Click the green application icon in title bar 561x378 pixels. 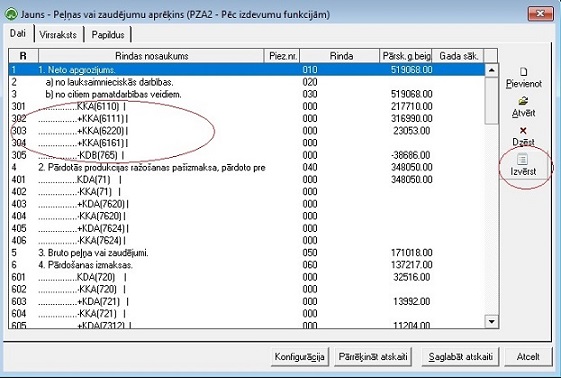pos(11,15)
